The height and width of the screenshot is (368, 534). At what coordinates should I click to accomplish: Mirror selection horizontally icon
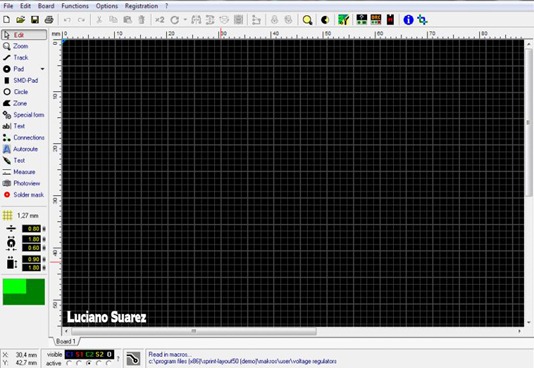tap(196, 20)
